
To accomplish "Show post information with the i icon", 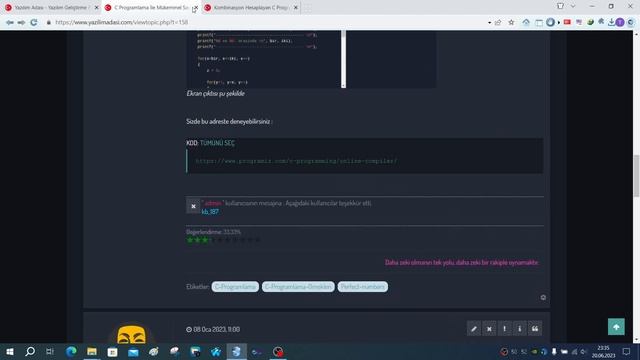I will (520, 329).
